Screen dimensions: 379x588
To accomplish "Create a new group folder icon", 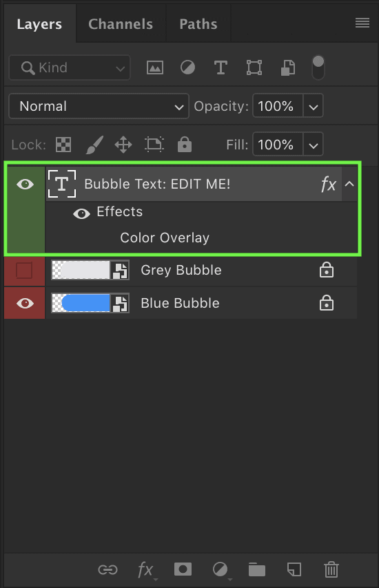I will point(256,569).
